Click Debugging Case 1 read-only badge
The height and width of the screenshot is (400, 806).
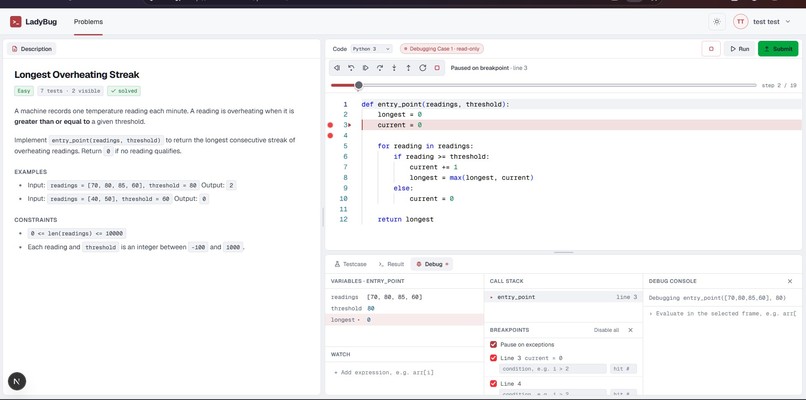click(x=442, y=49)
